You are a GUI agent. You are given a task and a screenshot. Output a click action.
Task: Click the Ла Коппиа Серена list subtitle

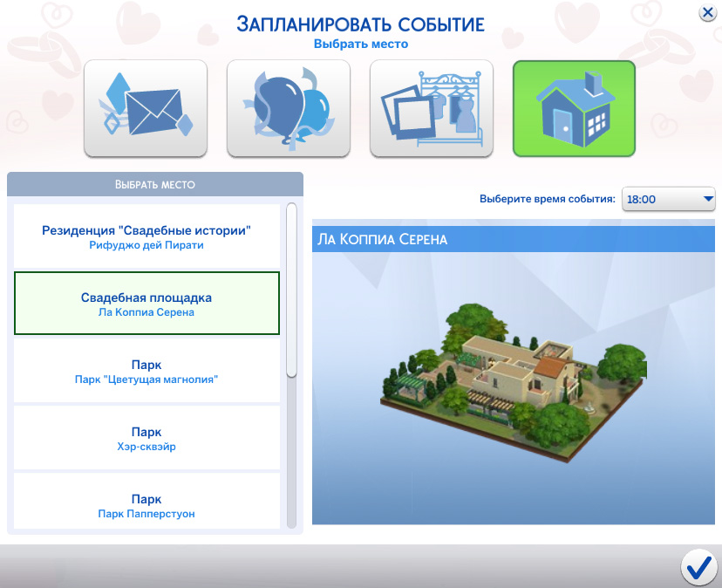point(146,312)
